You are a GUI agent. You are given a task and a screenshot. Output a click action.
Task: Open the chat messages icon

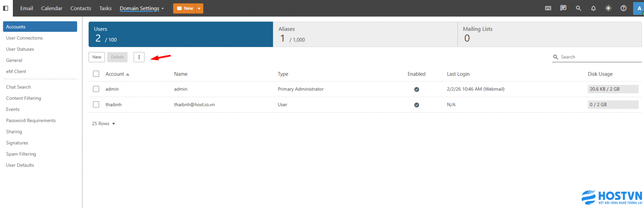[563, 8]
